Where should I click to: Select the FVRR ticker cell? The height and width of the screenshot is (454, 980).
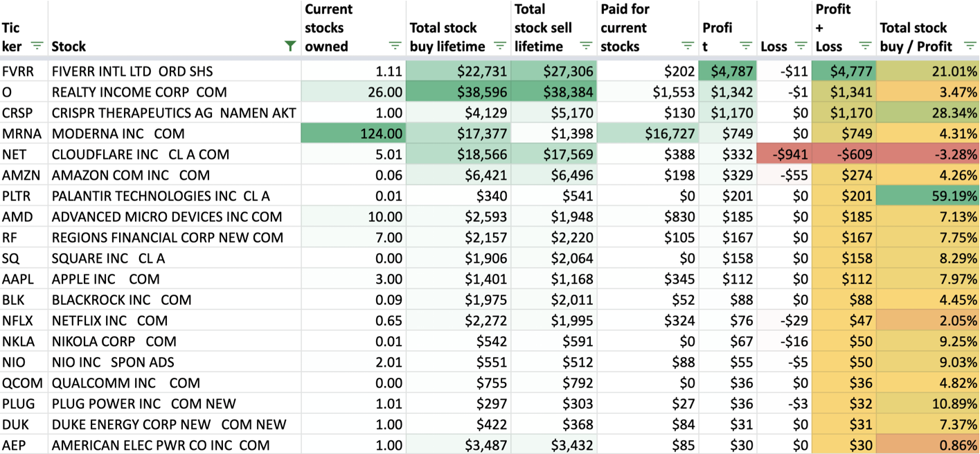coord(24,71)
